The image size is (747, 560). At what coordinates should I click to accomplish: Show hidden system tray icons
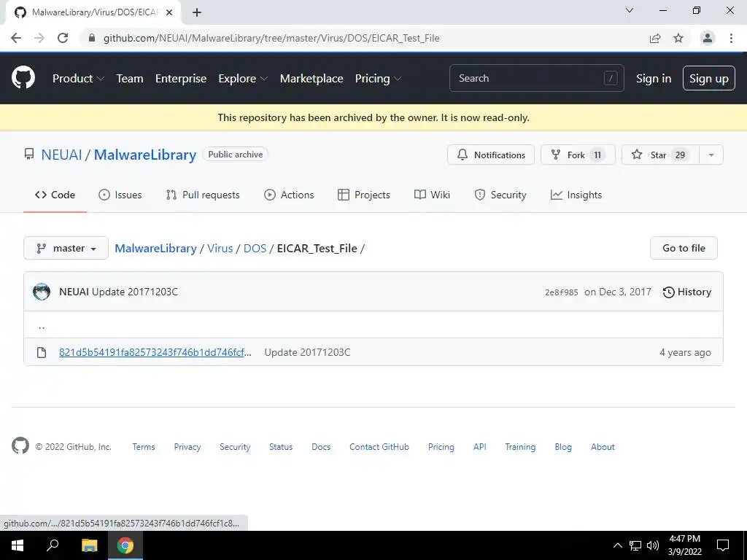(x=617, y=545)
